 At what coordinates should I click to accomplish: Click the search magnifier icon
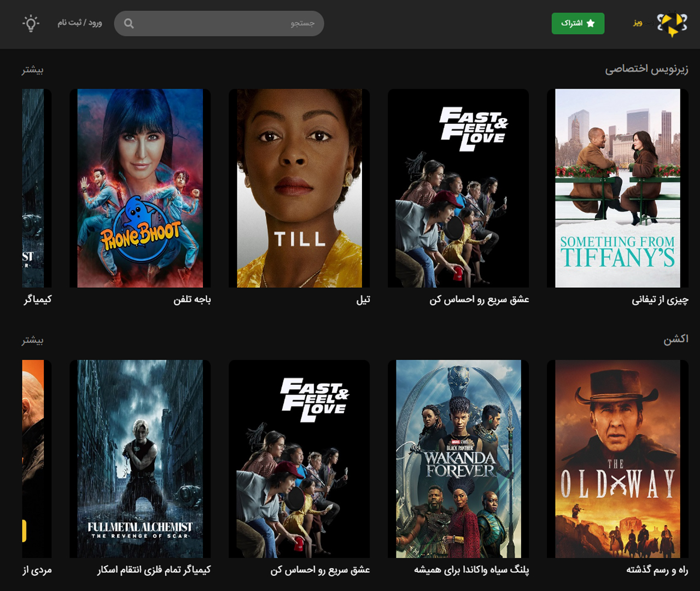point(129,24)
